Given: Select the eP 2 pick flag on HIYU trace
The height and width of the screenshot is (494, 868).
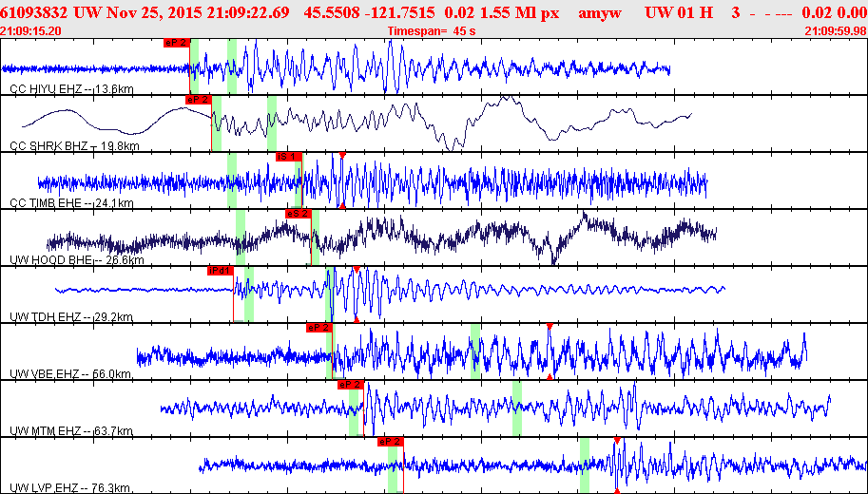Looking at the screenshot, I should 177,43.
